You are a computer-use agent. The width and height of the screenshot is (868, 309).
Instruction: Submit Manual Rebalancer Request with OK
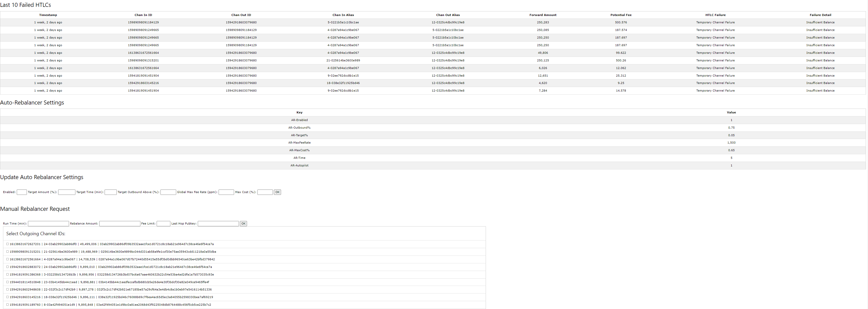click(x=243, y=224)
